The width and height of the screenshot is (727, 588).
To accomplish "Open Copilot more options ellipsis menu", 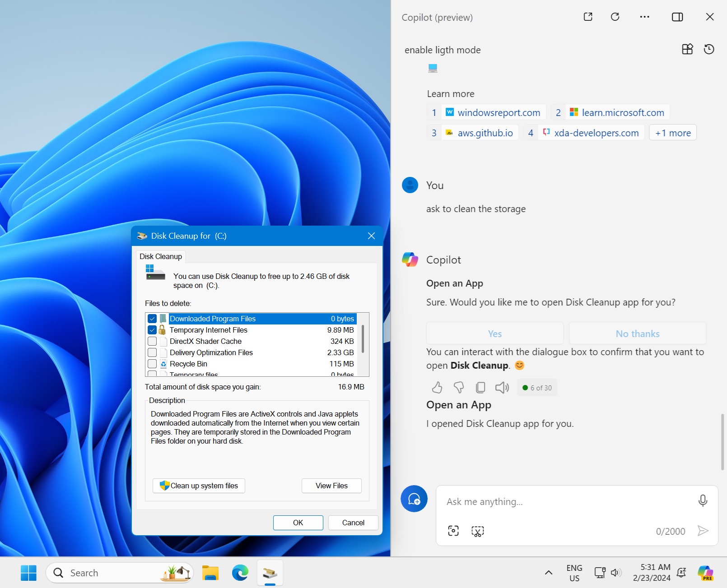I will click(x=644, y=17).
